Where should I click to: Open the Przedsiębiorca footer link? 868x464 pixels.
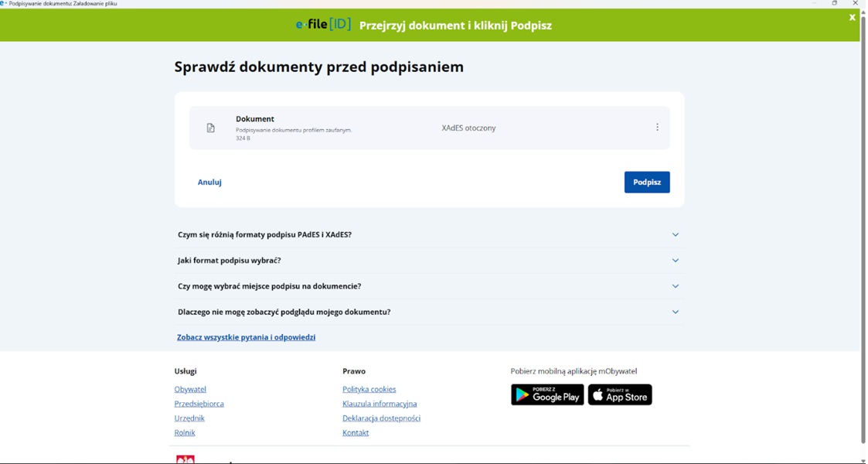199,404
